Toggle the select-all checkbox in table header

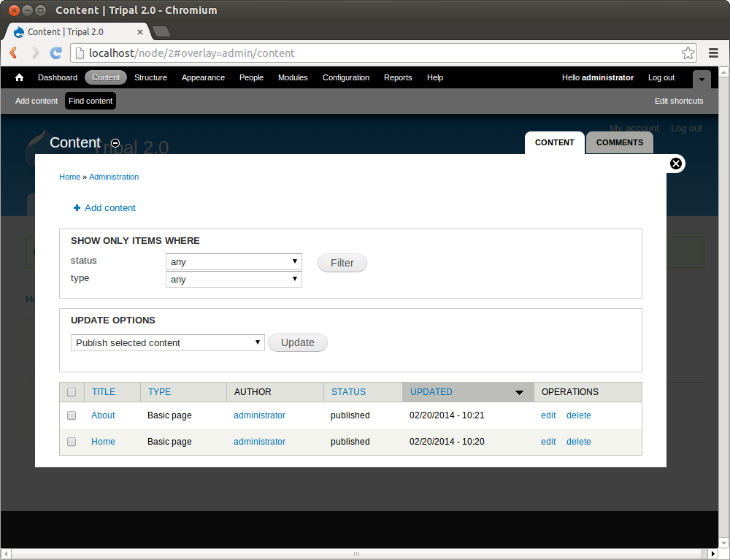72,392
